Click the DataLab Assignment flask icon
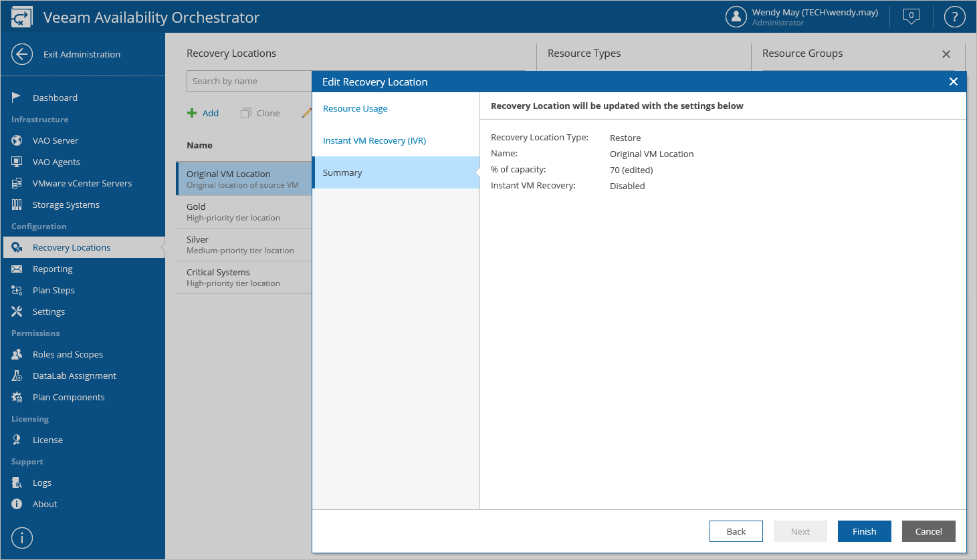This screenshot has width=977, height=560. pos(17,376)
